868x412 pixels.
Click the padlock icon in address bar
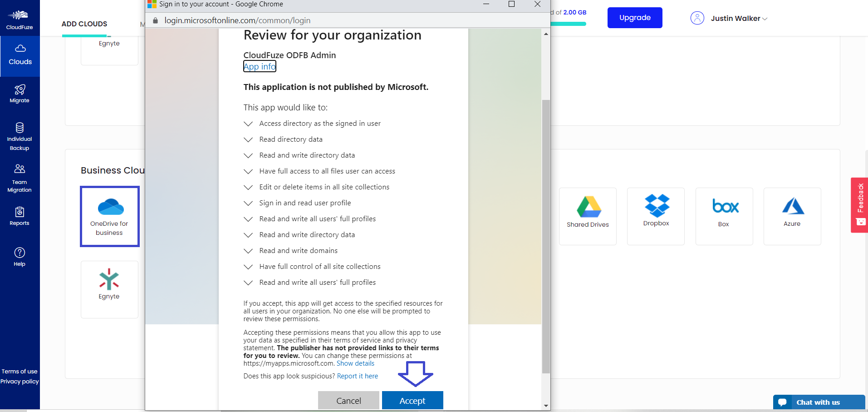pyautogui.click(x=155, y=20)
